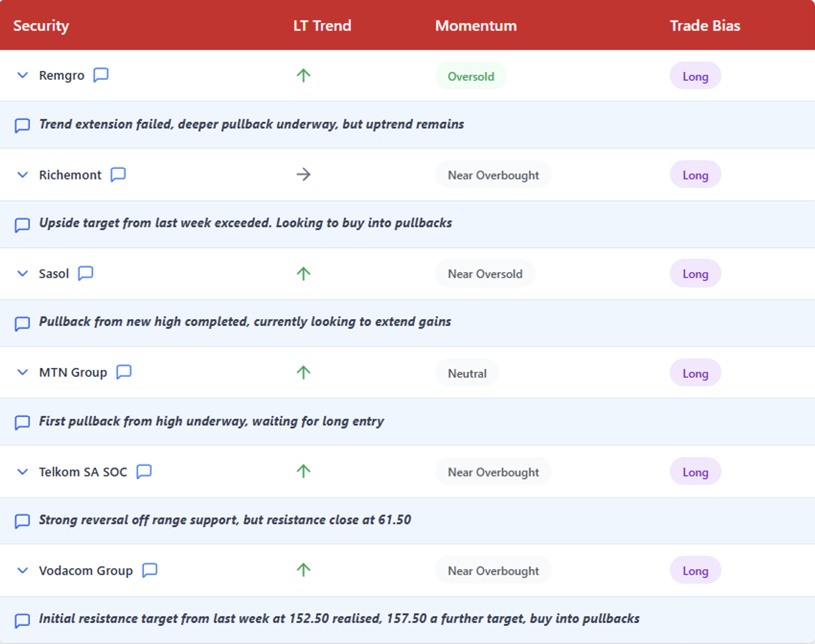Click the Long bias badge for Telkom SA SOC
The height and width of the screenshot is (644, 815).
(x=695, y=472)
